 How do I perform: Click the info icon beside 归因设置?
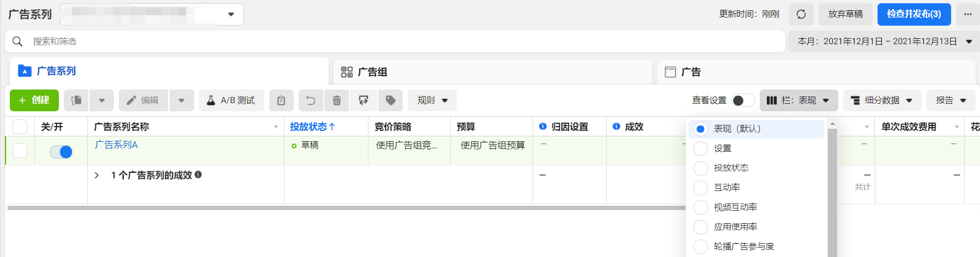[x=543, y=127]
